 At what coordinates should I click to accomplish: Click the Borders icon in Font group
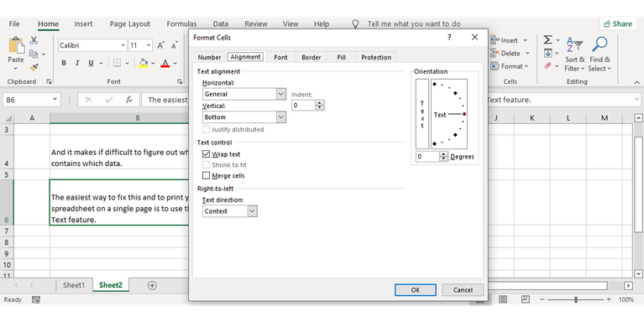[117, 63]
